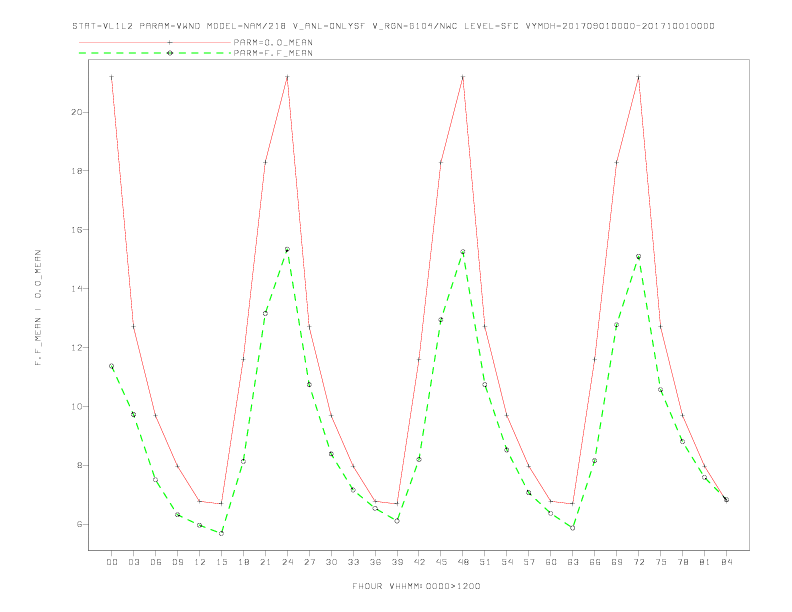Click x-axis tick label 54
Viewport: 792px width, 612px height.
[x=507, y=562]
